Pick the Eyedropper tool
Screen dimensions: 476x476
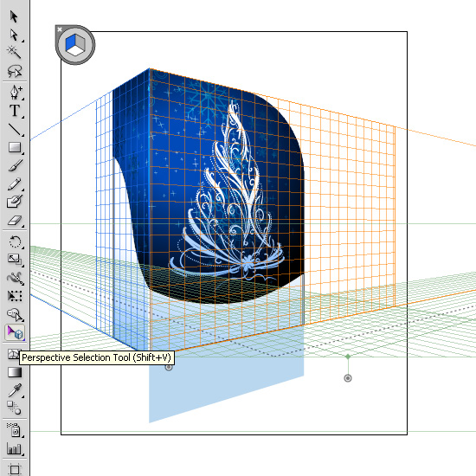tap(15, 390)
